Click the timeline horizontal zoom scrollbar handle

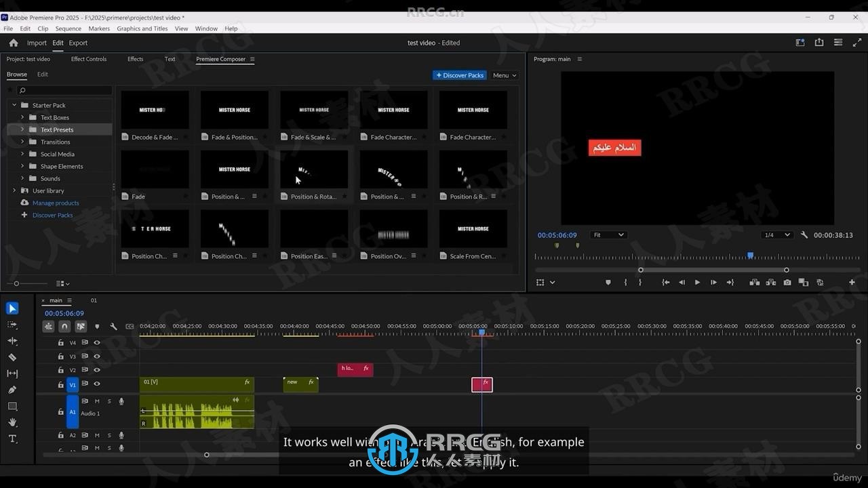tap(207, 455)
